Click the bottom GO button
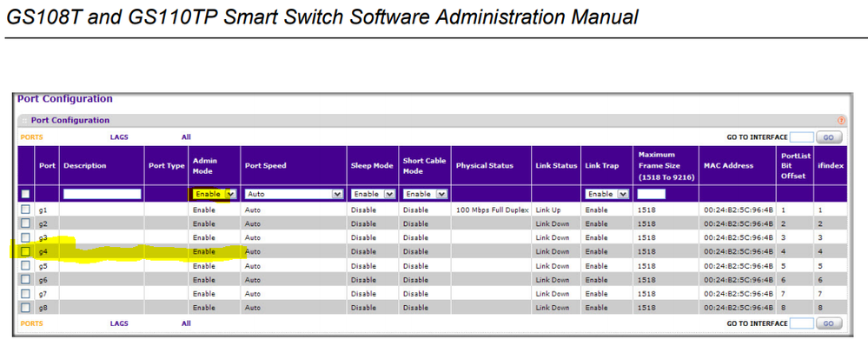This screenshot has width=868, height=353. point(829,323)
